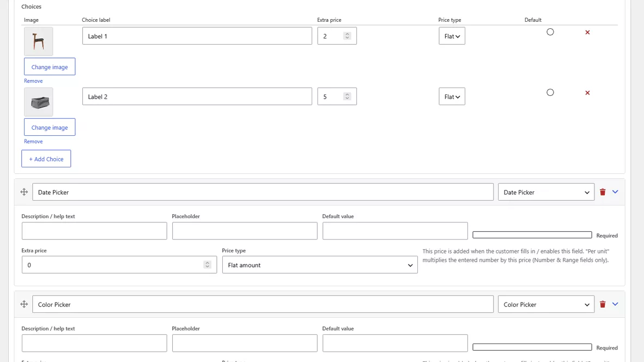Toggle Required for Color Picker field
Viewport: 644px width, 362px height.
point(532,347)
